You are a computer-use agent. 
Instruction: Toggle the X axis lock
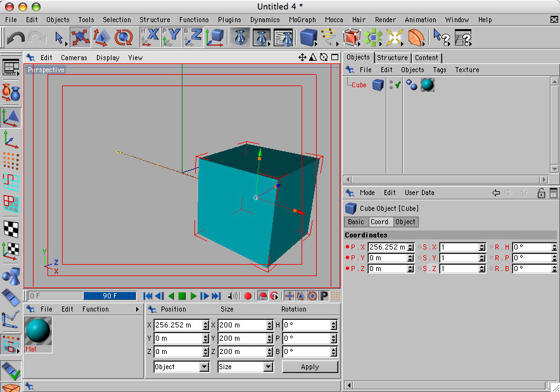(150, 38)
